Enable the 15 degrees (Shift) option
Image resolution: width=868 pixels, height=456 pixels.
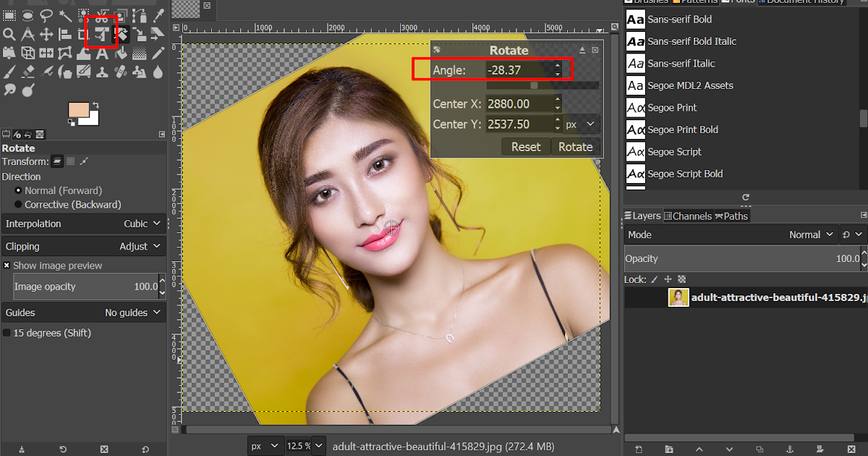[x=7, y=332]
